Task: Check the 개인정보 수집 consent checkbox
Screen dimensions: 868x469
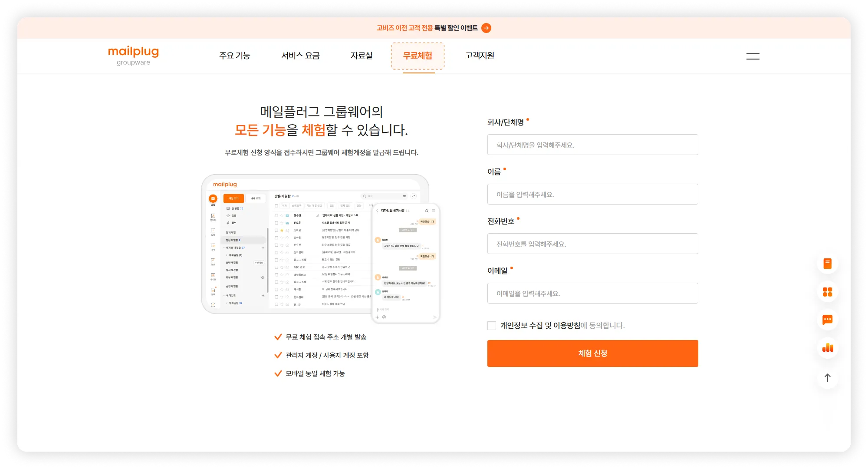Action: [x=492, y=326]
